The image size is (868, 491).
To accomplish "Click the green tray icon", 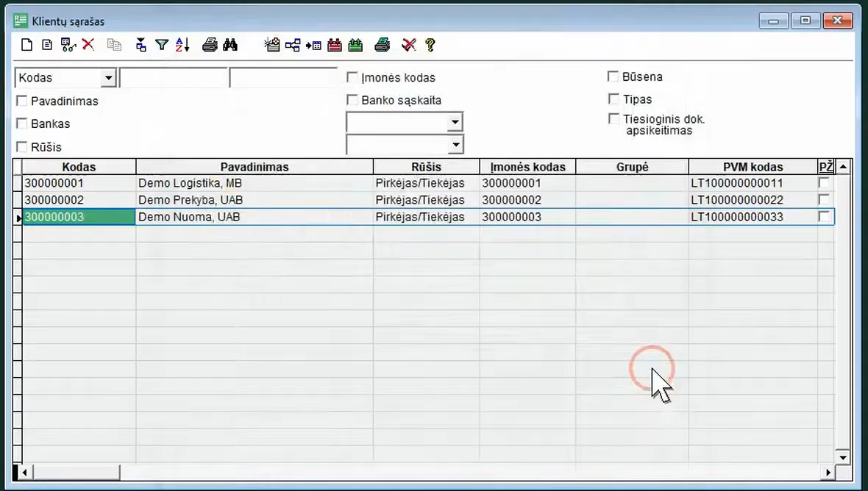I will [x=355, y=45].
